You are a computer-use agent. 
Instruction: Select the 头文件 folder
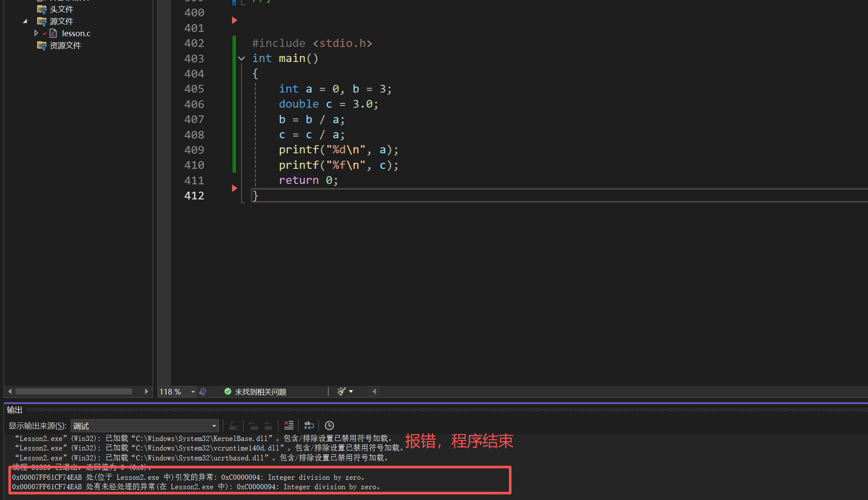click(x=61, y=9)
